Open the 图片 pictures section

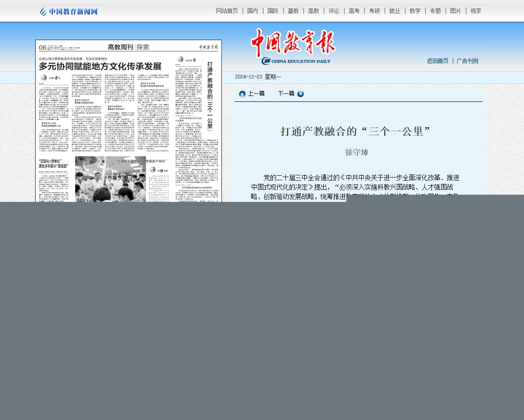(455, 11)
